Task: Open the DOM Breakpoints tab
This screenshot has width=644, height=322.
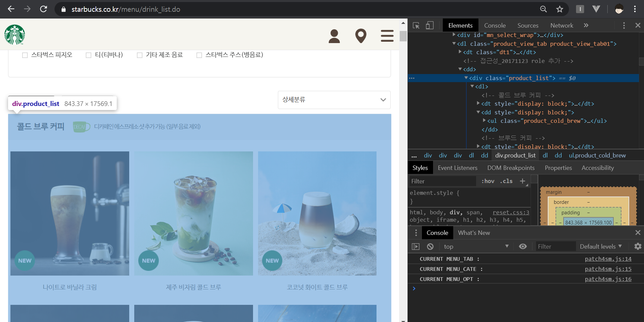Action: tap(511, 168)
